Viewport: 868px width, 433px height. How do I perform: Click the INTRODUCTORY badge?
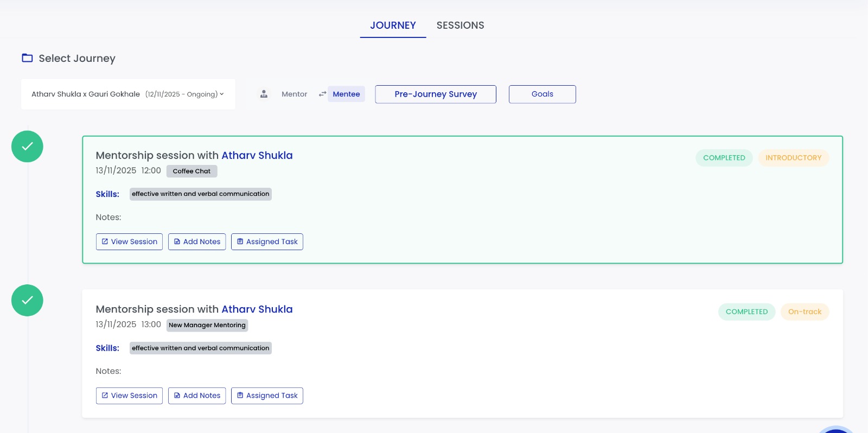tap(794, 158)
